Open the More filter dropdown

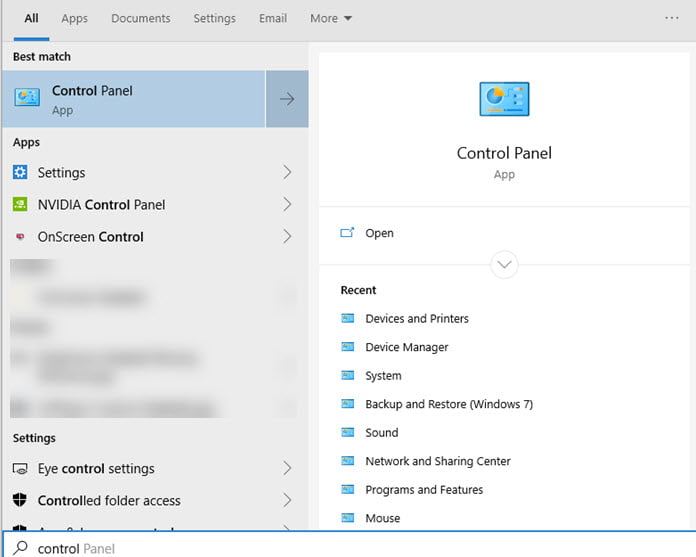pos(331,18)
